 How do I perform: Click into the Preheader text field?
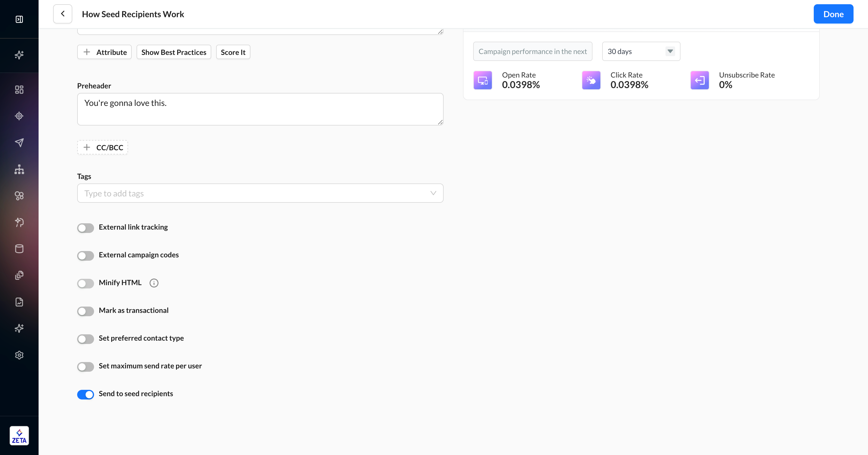pyautogui.click(x=260, y=109)
